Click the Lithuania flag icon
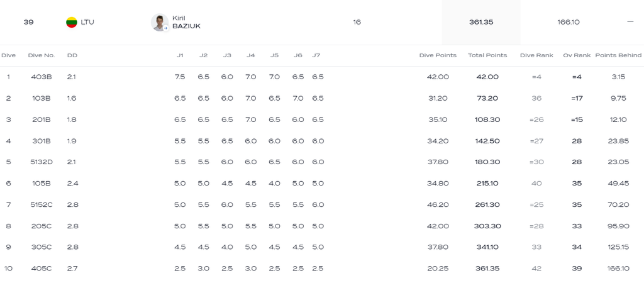The height and width of the screenshot is (283, 644). 72,22
